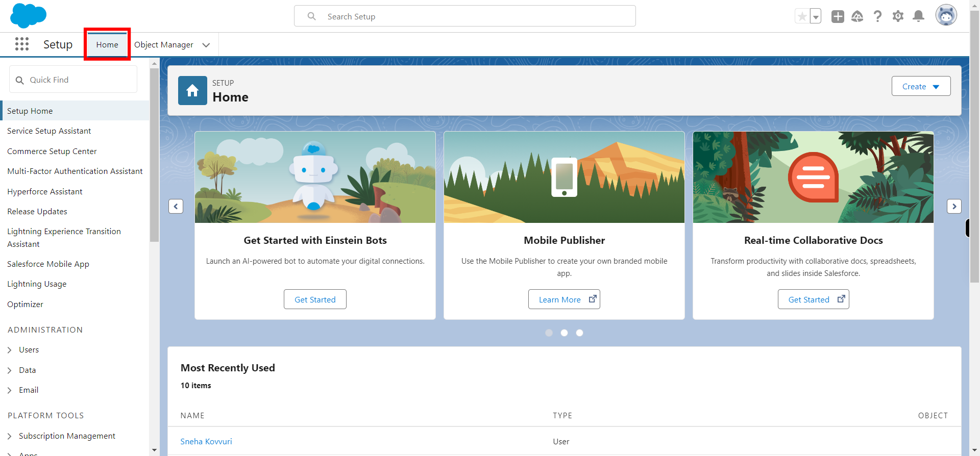This screenshot has width=980, height=456.
Task: Go to previous carousel cards
Action: click(176, 206)
